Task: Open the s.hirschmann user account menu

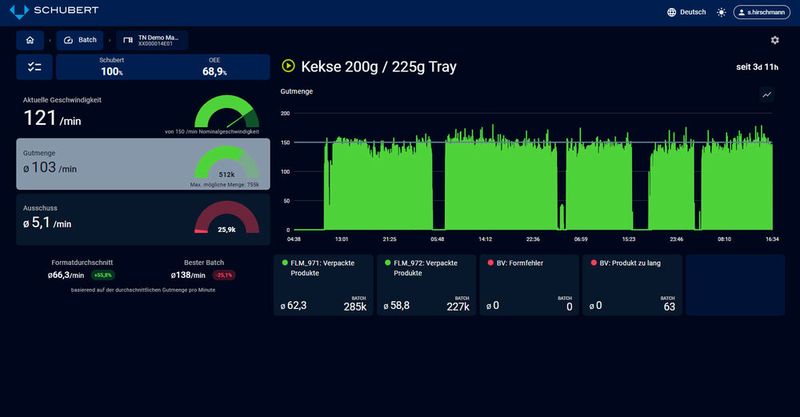Action: (x=762, y=12)
